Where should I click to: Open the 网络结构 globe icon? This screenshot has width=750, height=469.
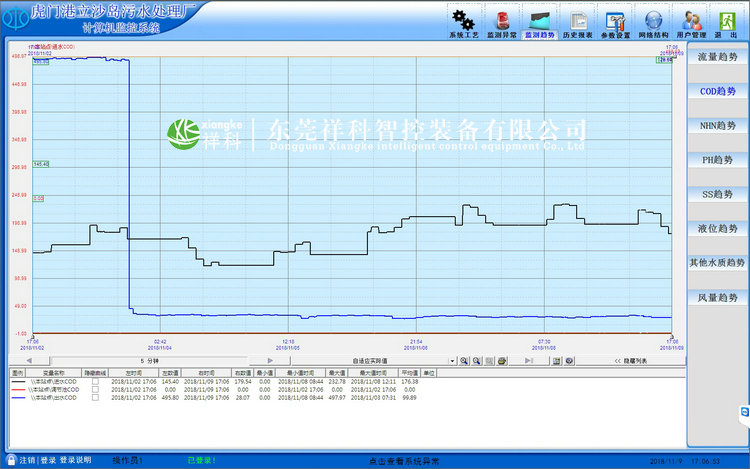click(654, 21)
